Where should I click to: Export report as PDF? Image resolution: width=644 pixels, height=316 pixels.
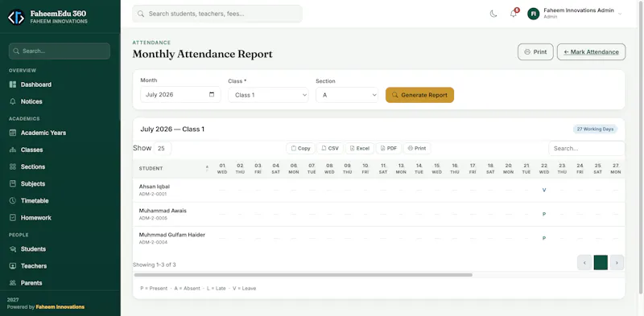pyautogui.click(x=389, y=148)
